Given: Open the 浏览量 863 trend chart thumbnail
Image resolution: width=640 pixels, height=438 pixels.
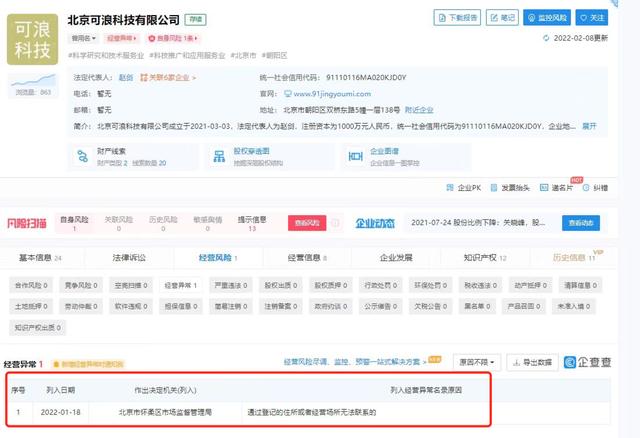Looking at the screenshot, I should (33, 86).
